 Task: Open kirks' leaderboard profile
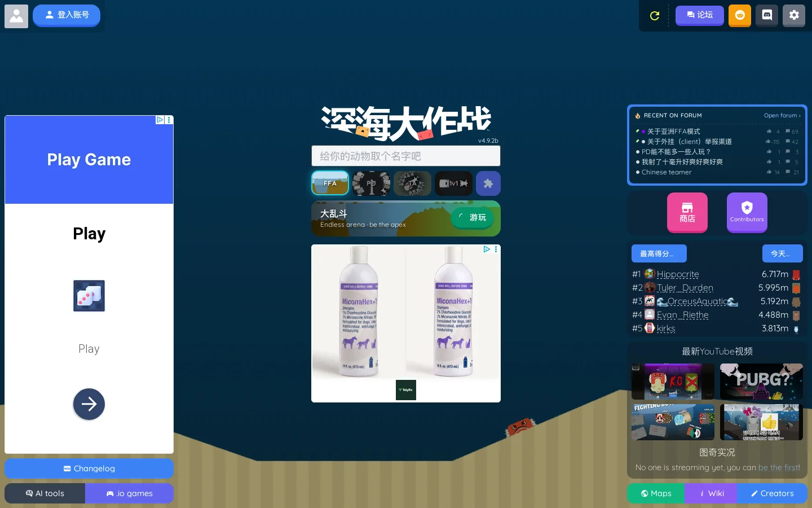pyautogui.click(x=666, y=329)
